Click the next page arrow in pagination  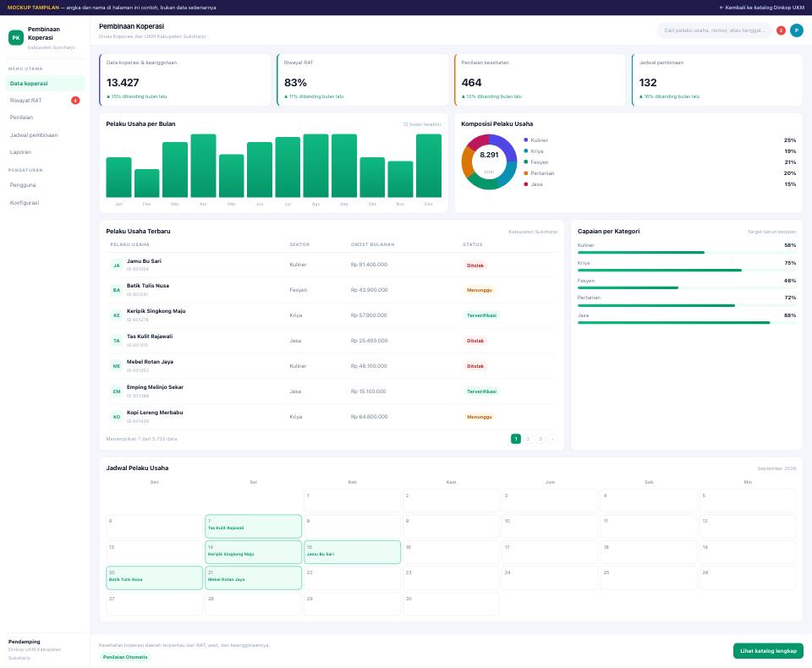point(552,439)
